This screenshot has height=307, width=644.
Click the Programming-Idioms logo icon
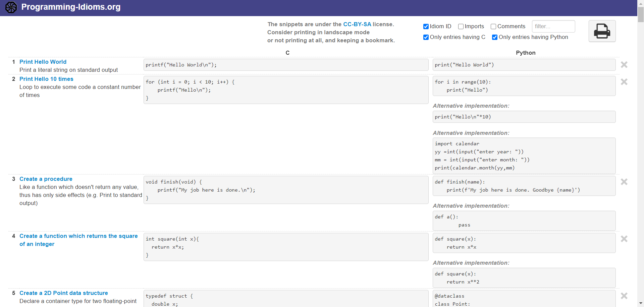pos(11,7)
